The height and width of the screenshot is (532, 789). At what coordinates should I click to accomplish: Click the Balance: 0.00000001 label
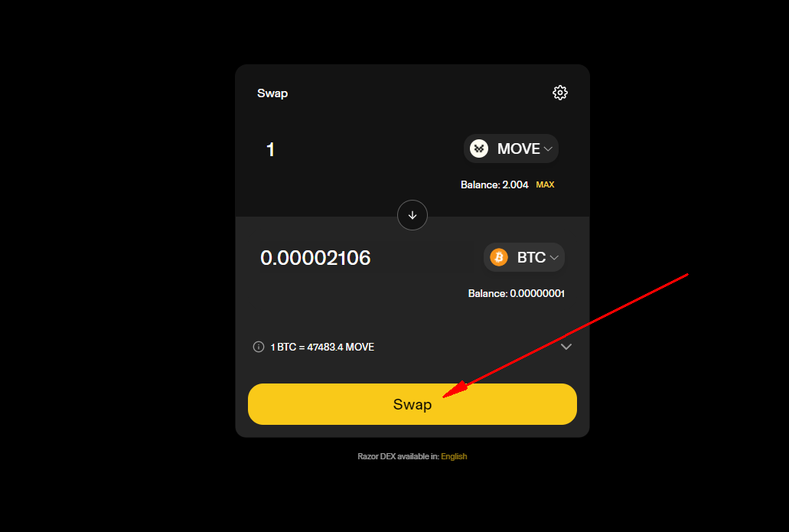pos(517,293)
